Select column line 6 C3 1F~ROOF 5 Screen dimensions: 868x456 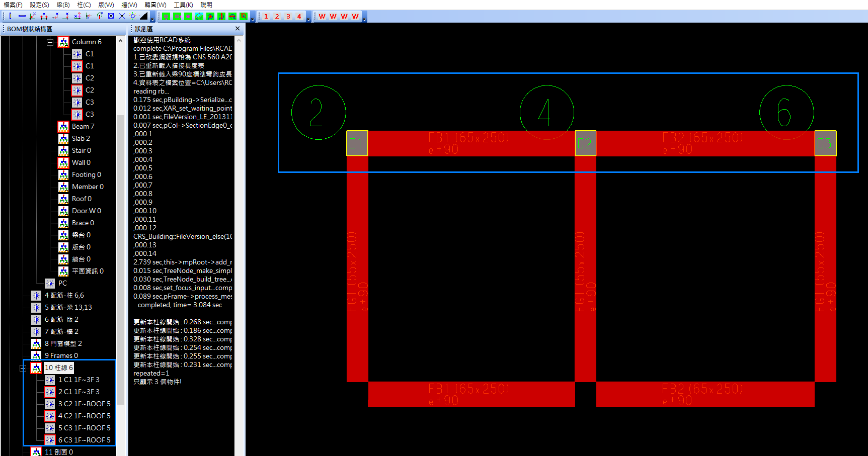[x=85, y=440]
